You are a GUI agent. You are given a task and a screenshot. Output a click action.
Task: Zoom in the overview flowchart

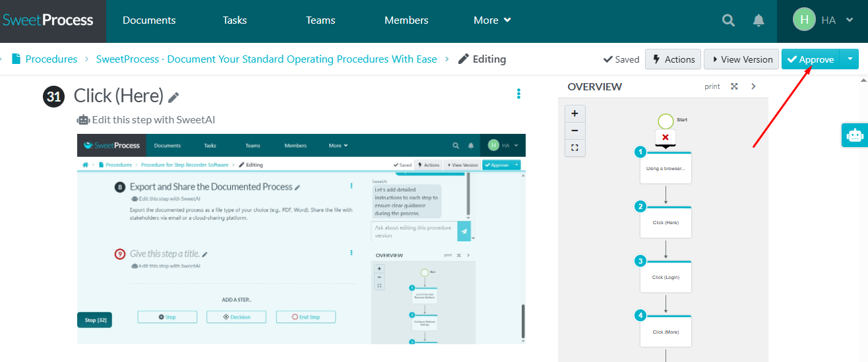pyautogui.click(x=574, y=113)
